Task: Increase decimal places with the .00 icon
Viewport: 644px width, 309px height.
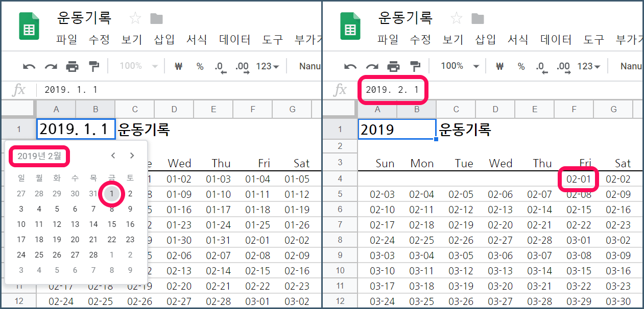Action: click(x=241, y=67)
